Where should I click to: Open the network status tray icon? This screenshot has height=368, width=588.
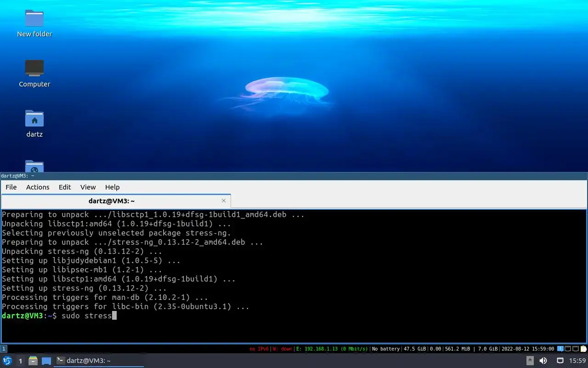560,361
